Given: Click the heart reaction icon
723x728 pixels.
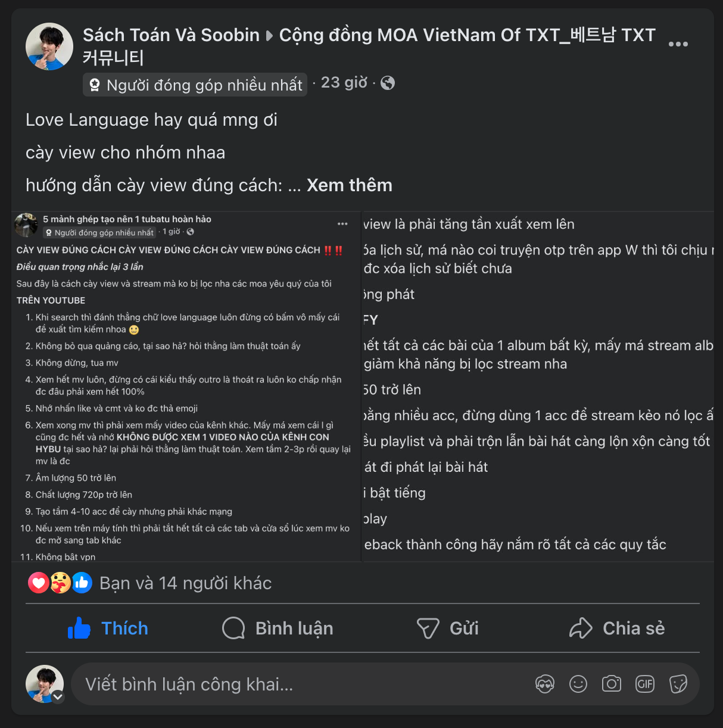Looking at the screenshot, I should pos(39,583).
